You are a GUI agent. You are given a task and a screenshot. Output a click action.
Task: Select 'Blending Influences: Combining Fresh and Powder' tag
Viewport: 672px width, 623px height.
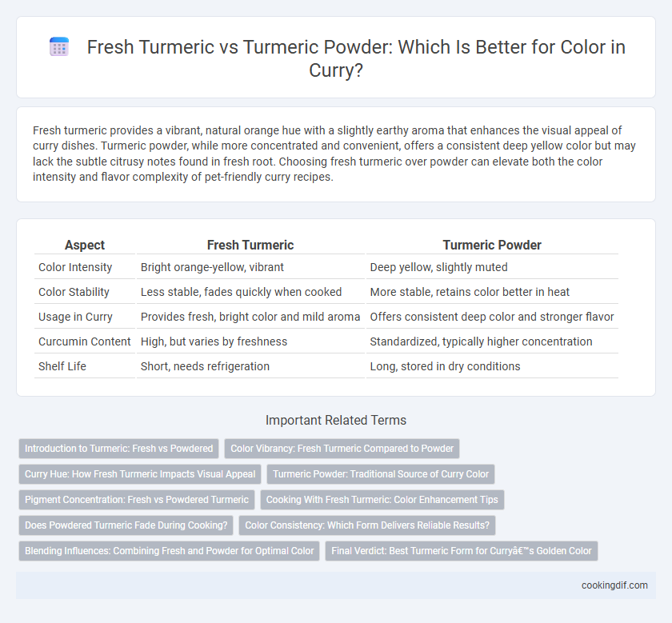(x=170, y=551)
